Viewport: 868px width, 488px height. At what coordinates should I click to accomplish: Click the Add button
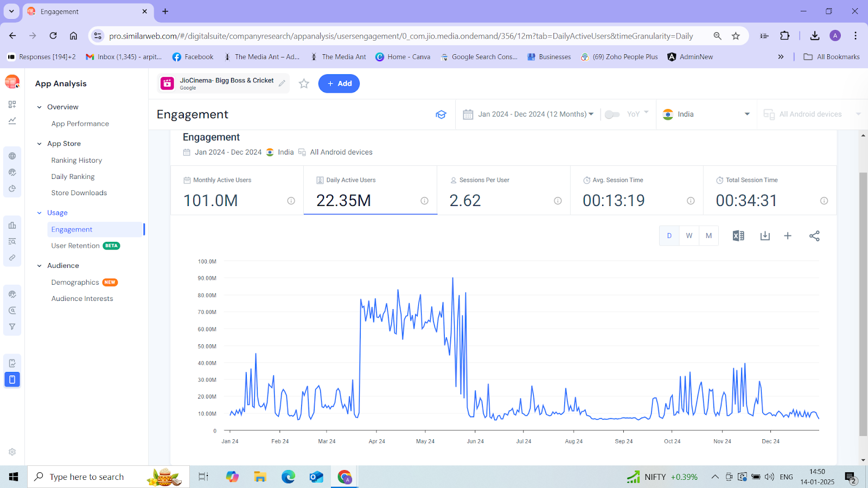[x=339, y=84]
